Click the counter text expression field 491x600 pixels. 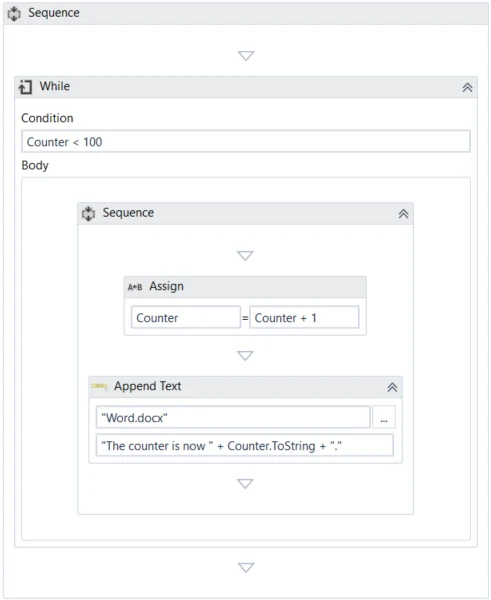tap(245, 445)
